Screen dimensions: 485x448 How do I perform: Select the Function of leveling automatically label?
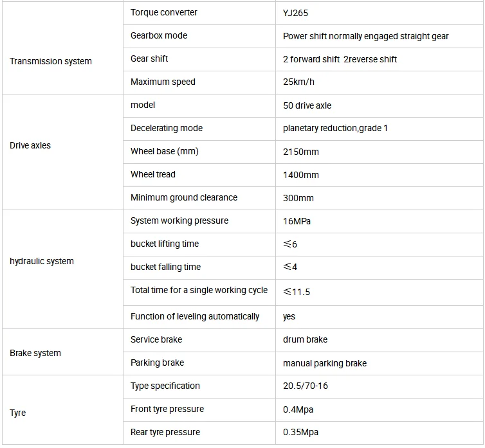point(195,316)
